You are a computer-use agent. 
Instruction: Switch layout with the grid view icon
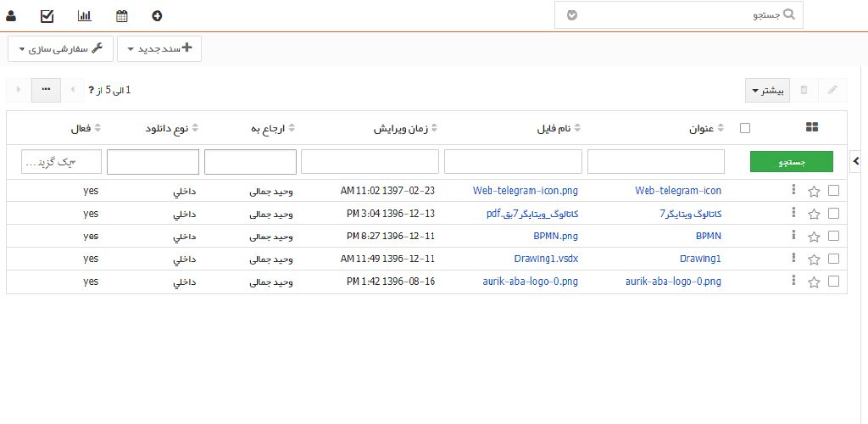point(811,127)
